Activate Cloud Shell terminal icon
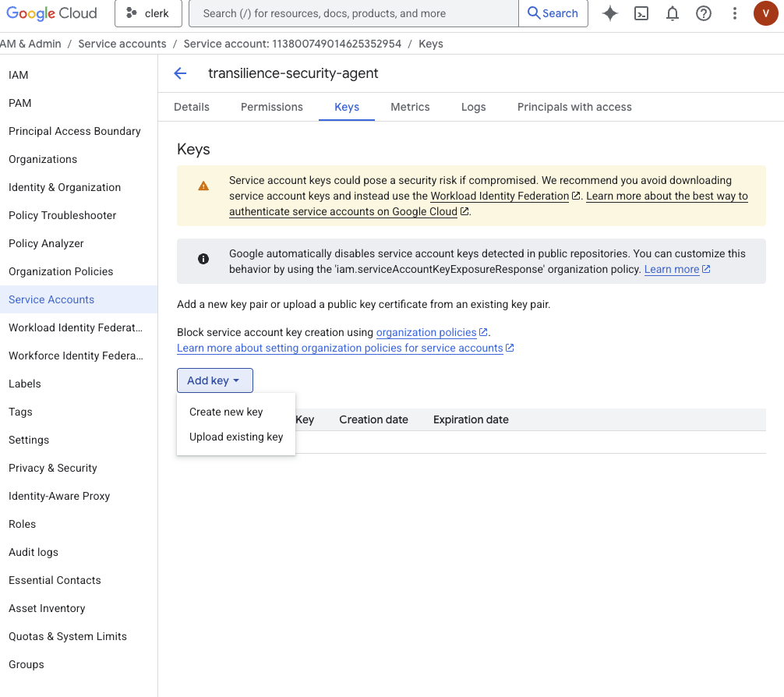 tap(641, 13)
